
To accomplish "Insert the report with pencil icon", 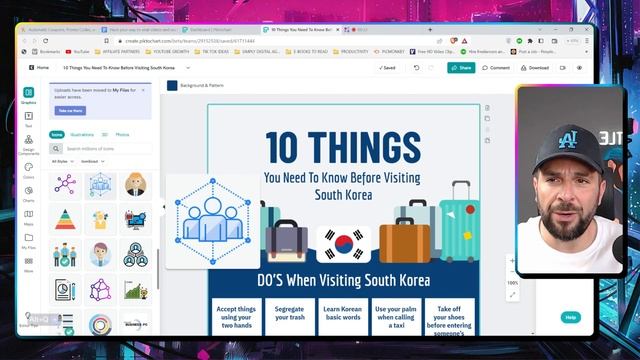I will (65, 290).
